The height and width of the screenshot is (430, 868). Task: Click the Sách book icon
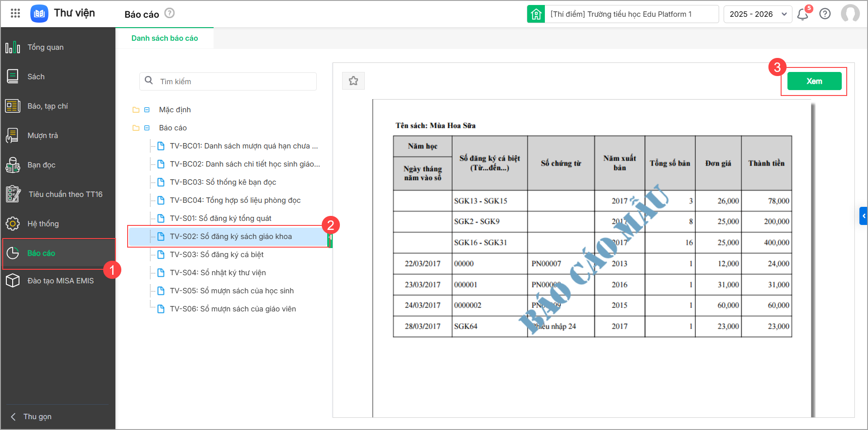13,76
